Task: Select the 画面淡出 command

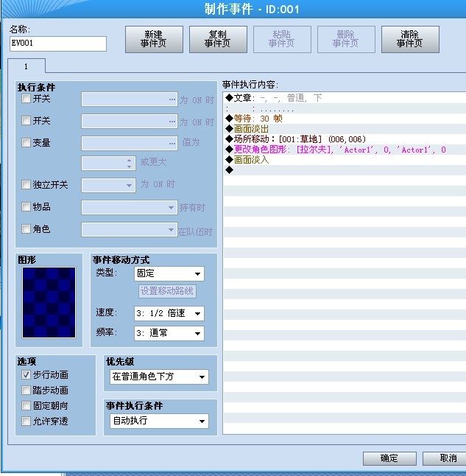Action: point(345,129)
